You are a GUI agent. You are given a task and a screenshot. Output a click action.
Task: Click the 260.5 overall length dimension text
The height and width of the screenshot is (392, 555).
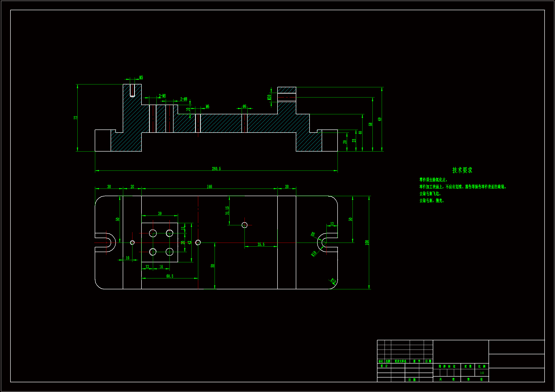[216, 169]
